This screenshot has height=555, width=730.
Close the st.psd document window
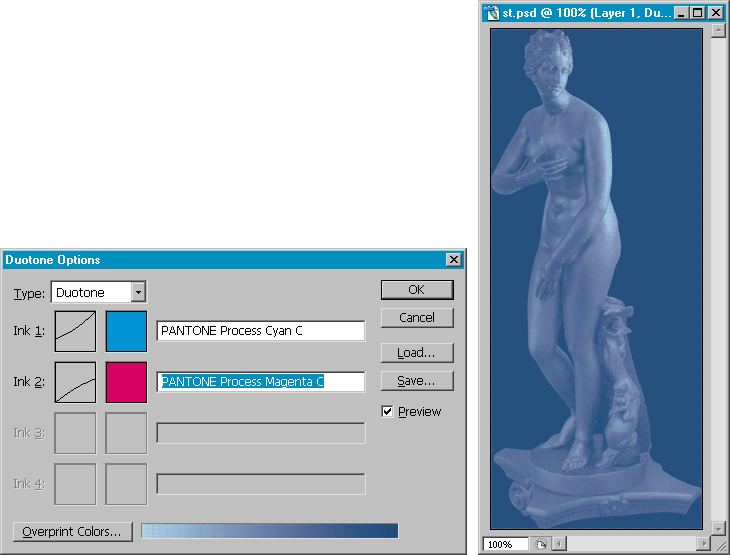[x=716, y=13]
